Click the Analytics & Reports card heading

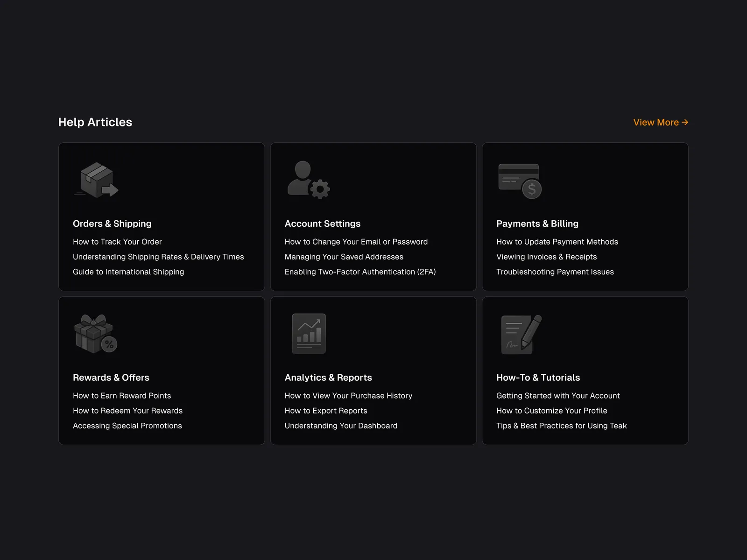point(328,378)
